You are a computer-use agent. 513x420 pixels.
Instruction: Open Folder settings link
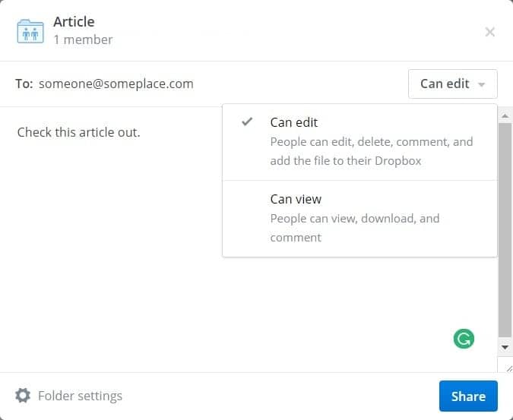pos(80,396)
